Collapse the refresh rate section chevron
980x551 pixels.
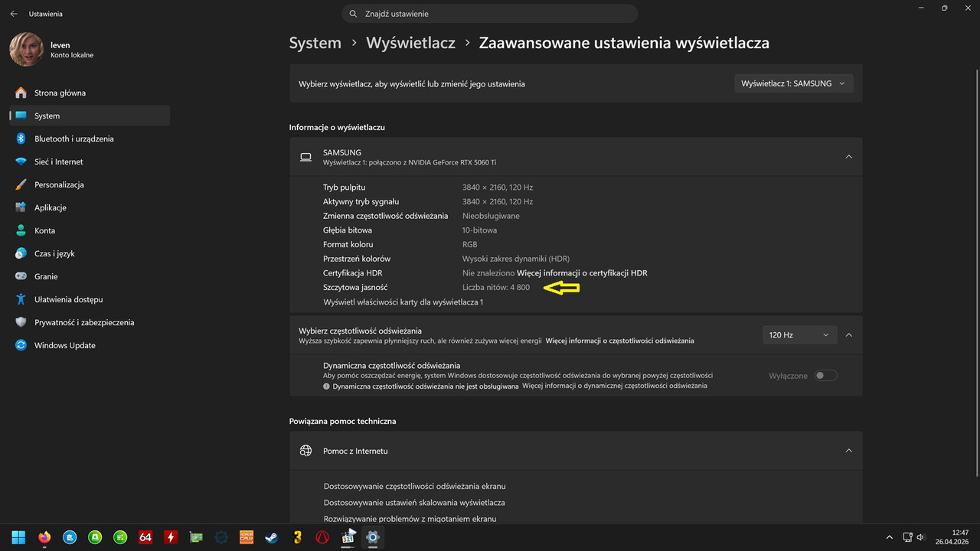pyautogui.click(x=848, y=335)
